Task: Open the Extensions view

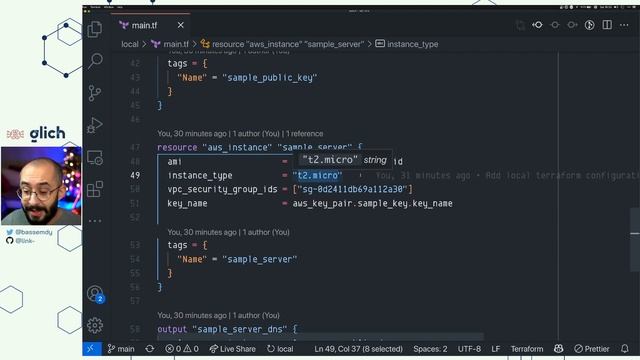Action: [95, 189]
